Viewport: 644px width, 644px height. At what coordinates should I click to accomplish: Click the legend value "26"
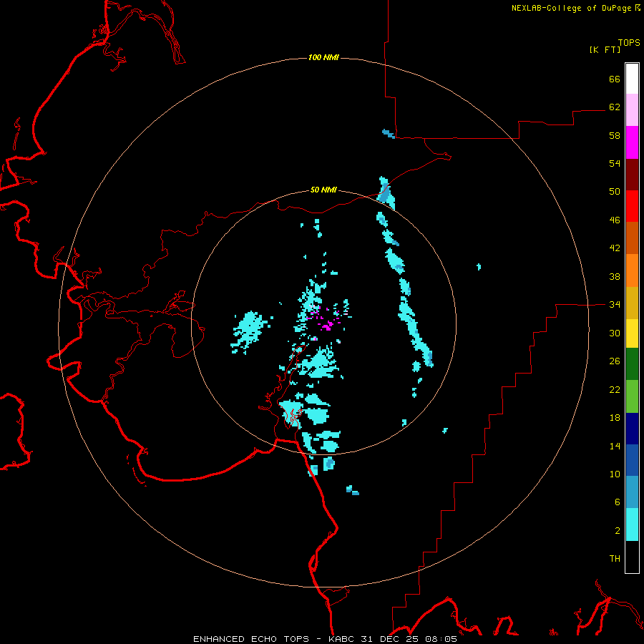click(615, 361)
